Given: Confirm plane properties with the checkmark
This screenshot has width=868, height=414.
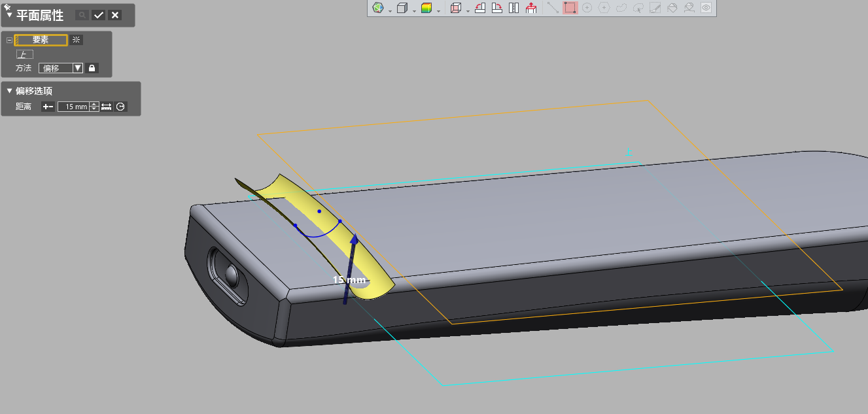Looking at the screenshot, I should (99, 15).
